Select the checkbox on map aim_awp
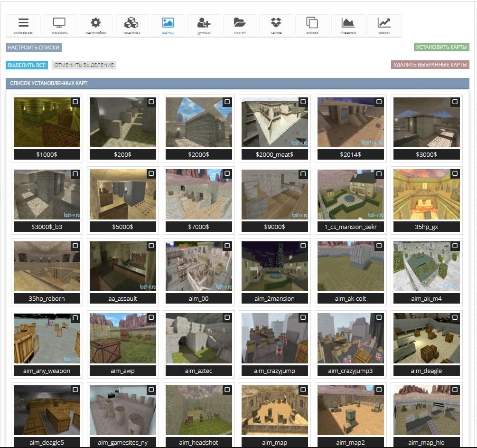 click(x=151, y=317)
